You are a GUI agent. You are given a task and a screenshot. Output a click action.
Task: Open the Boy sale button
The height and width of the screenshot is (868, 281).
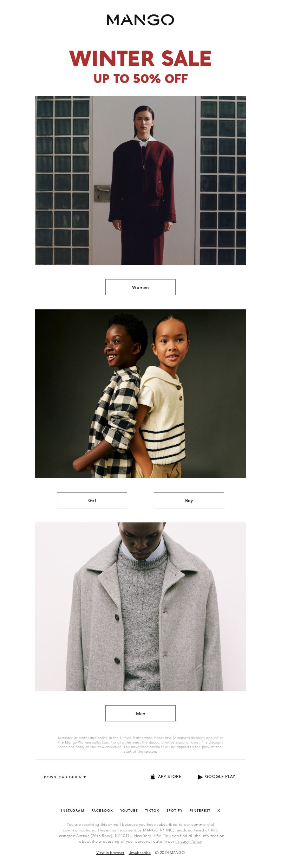pyautogui.click(x=189, y=500)
